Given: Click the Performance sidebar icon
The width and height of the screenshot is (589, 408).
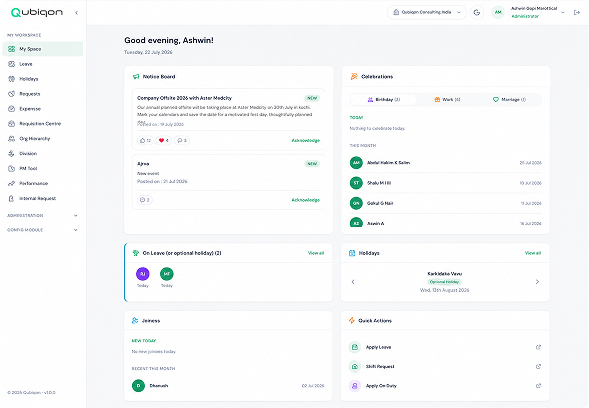Looking at the screenshot, I should [11, 183].
